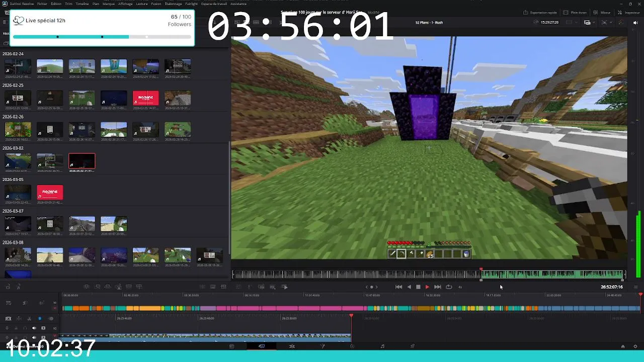Switch to the Fusion page icon in the bottom bar
Viewport: 644px width, 362px height.
click(322, 346)
